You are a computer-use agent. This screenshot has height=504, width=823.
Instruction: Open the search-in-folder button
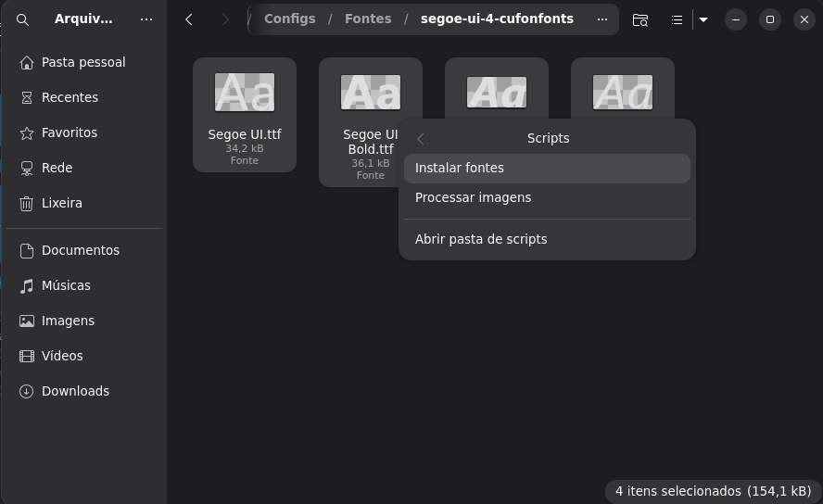click(639, 19)
